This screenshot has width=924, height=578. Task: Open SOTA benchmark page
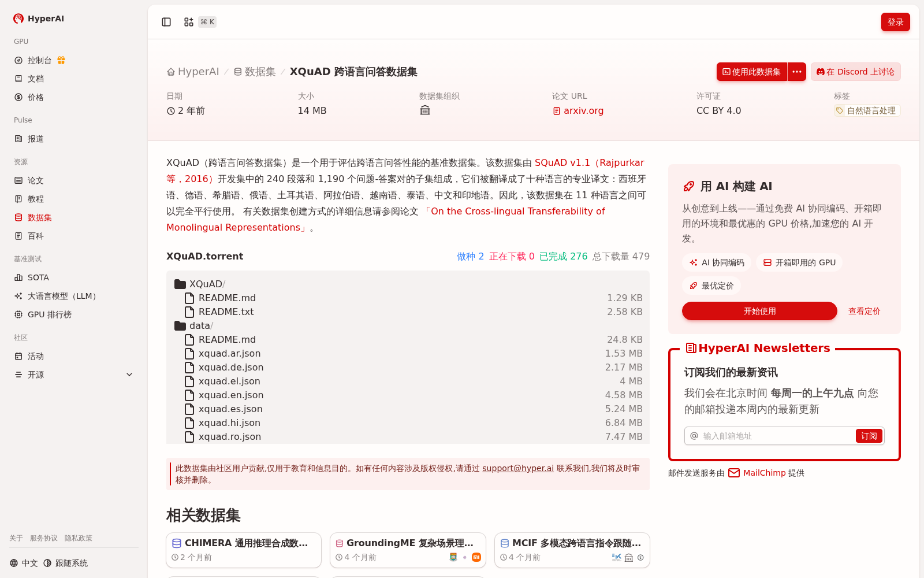pos(38,277)
